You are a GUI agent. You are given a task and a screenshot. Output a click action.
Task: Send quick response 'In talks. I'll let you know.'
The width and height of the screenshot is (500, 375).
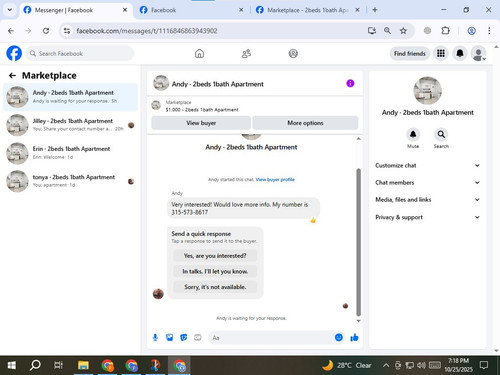tap(215, 271)
